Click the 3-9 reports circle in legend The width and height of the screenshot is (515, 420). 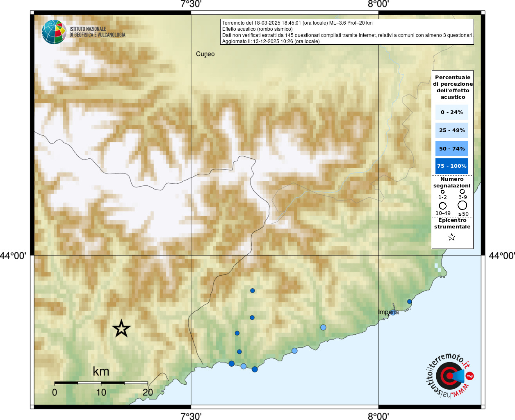(462, 192)
